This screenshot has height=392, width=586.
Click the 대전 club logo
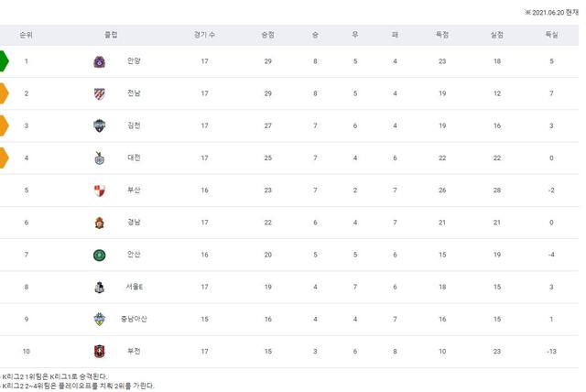click(x=100, y=158)
